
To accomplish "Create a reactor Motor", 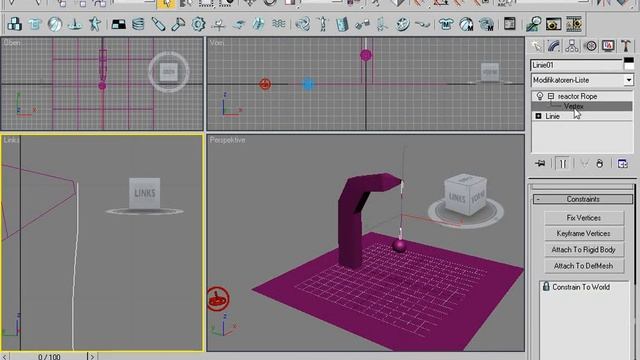I will tap(198, 24).
